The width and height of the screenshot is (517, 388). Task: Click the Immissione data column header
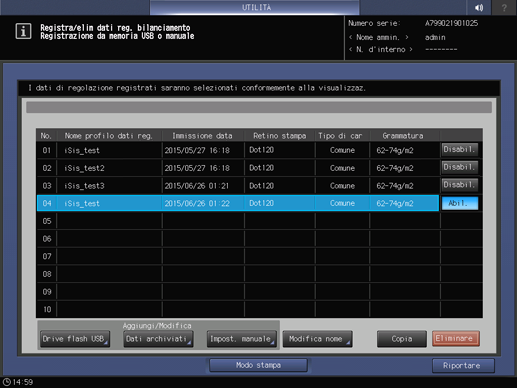point(202,136)
